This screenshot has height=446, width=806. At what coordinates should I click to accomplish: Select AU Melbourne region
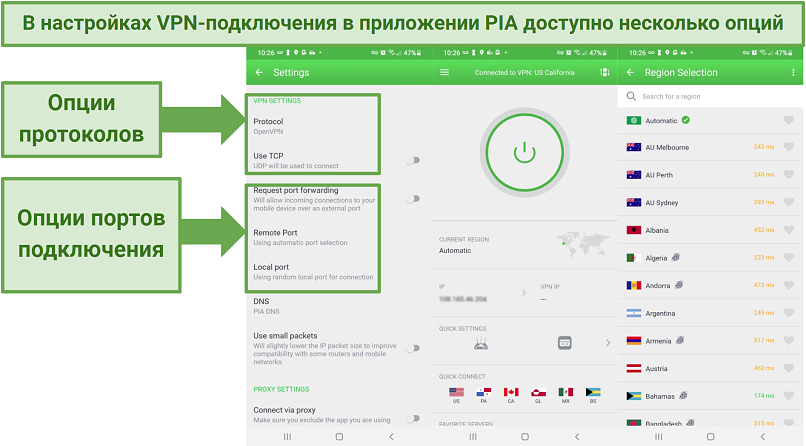(x=710, y=147)
